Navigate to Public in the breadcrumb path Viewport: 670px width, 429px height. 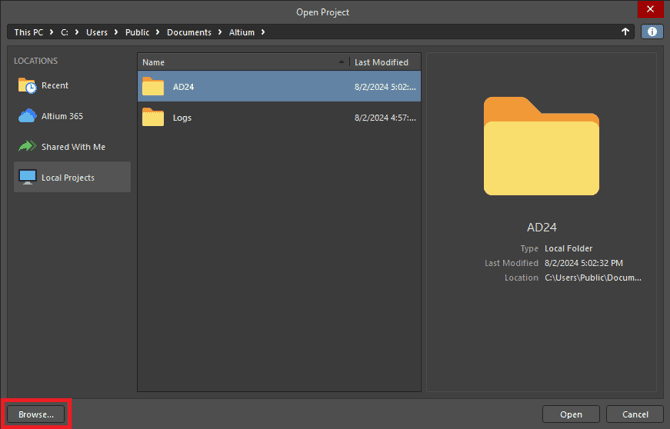pos(137,32)
